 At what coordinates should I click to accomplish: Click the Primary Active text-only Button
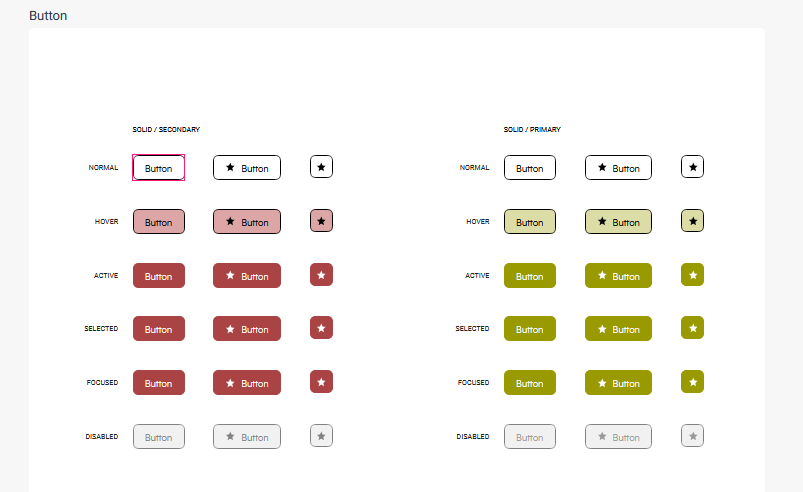pos(529,275)
